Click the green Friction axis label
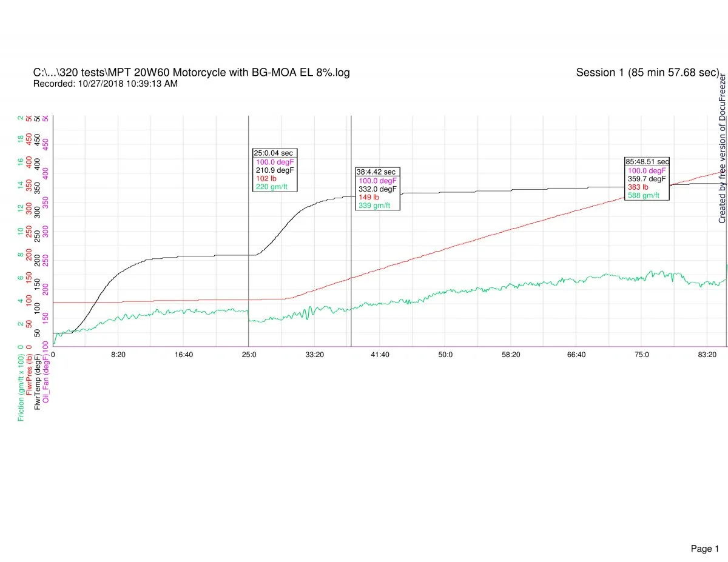The height and width of the screenshot is (562, 728). (x=21, y=386)
